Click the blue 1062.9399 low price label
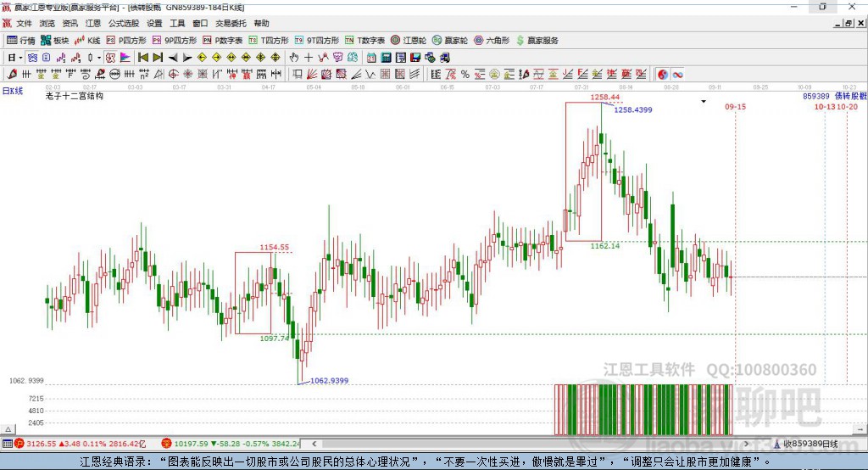The width and height of the screenshot is (868, 470). coord(330,381)
